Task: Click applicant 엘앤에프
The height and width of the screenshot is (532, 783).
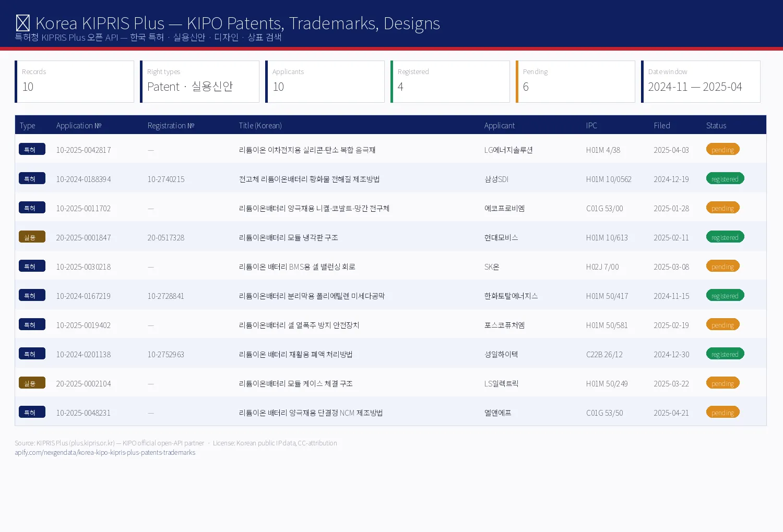Action: (x=498, y=413)
